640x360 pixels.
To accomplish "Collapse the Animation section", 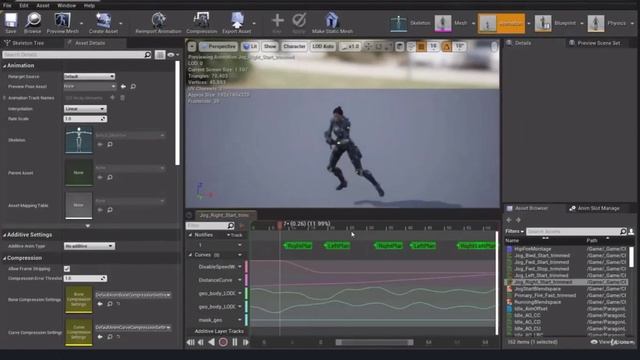I will click(4, 66).
